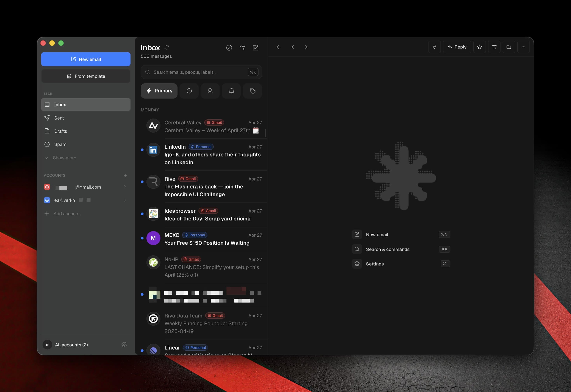The image size is (571, 392).
Task: Click the Ideabrowser sender avatar
Action: (x=153, y=214)
